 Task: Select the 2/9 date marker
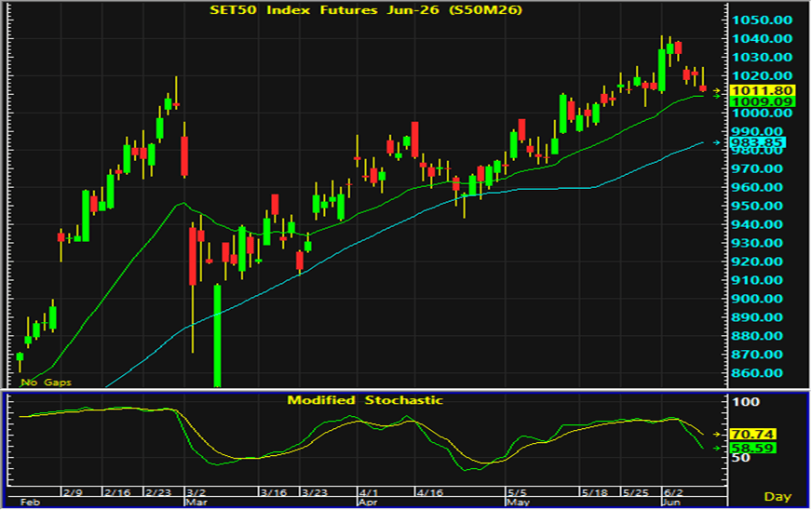pos(73,492)
